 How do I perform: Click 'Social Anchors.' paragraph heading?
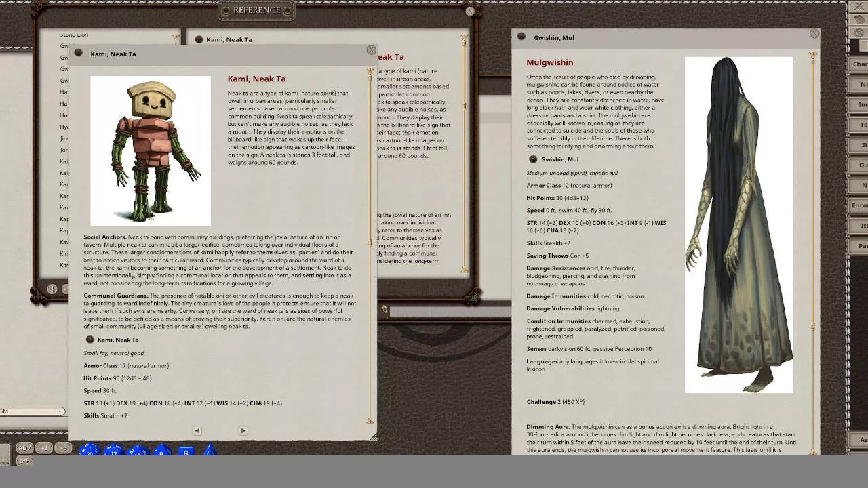[105, 237]
